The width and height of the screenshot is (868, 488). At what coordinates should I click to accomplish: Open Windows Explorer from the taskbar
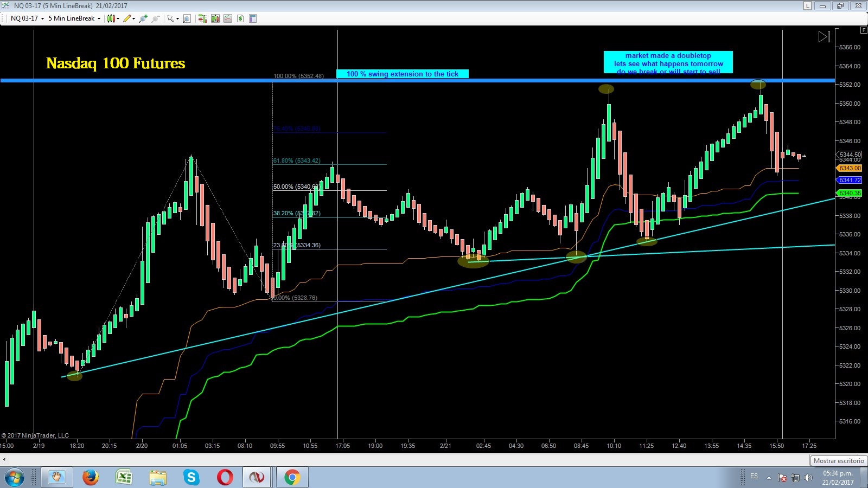coord(158,478)
